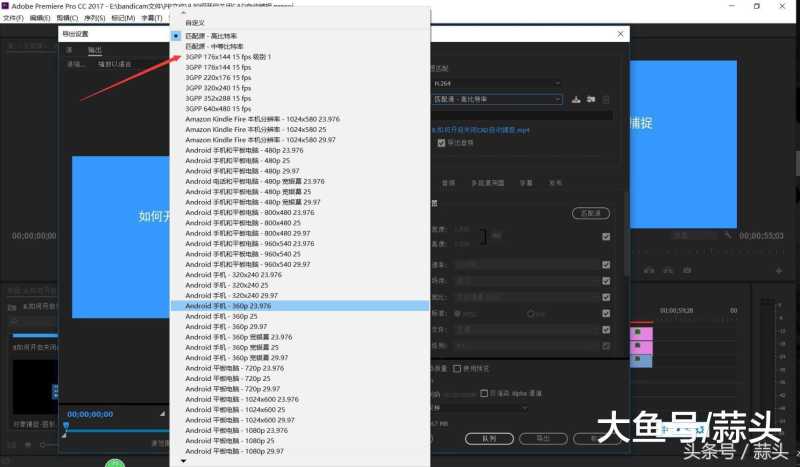Switch to the 输出 tab in export dialog

coord(95,50)
